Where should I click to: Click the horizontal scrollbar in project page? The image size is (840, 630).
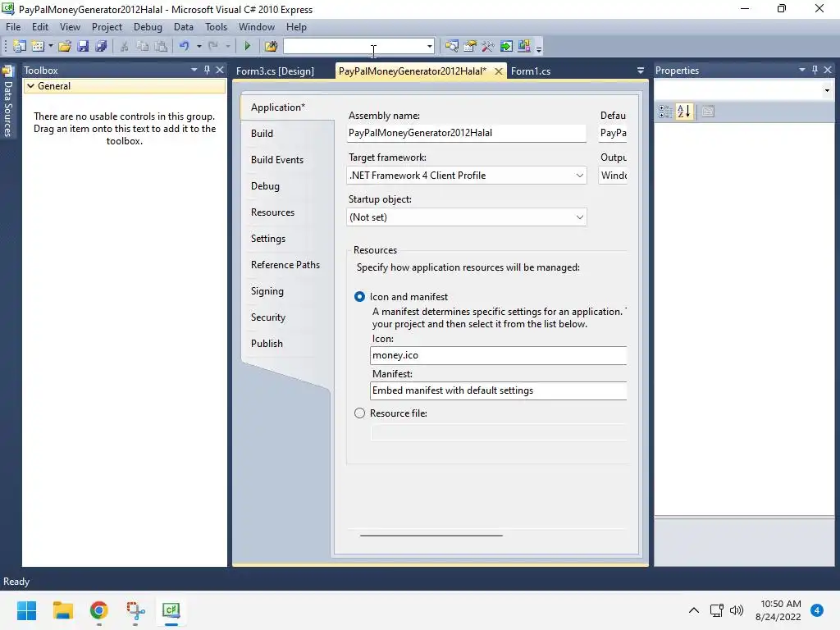point(431,535)
